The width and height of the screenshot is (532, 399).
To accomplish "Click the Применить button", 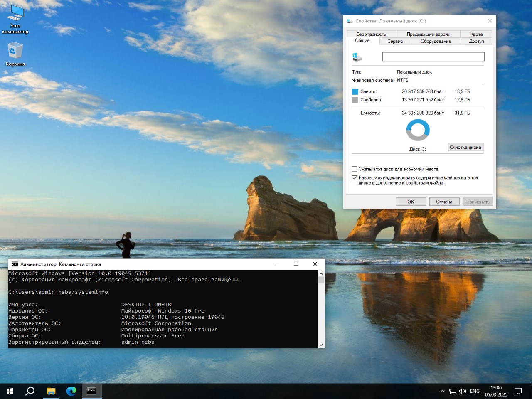I will pyautogui.click(x=478, y=202).
